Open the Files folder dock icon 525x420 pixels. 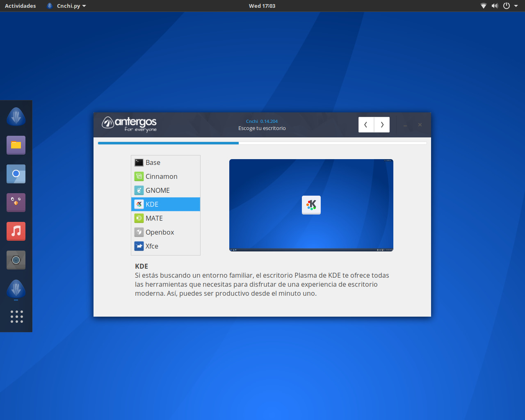pos(16,145)
